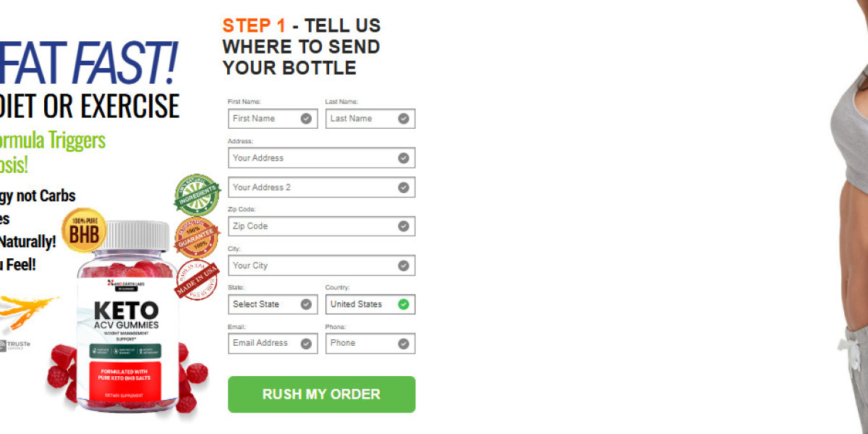
Task: Click the TRUSTe certified logo
Action: pos(15,346)
